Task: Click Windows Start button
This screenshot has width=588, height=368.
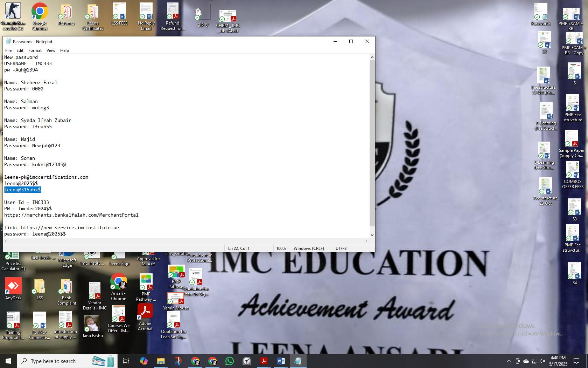Action: click(8, 361)
